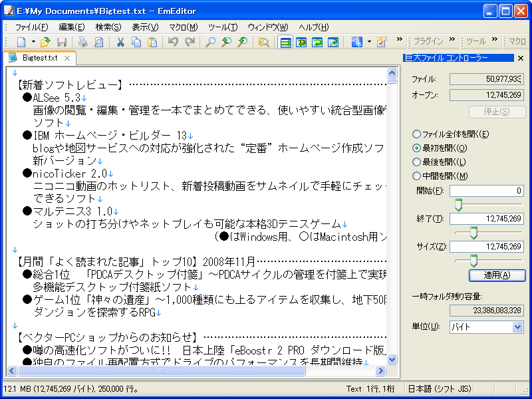Open the マクロ menu
The image size is (532, 399).
[x=184, y=27]
